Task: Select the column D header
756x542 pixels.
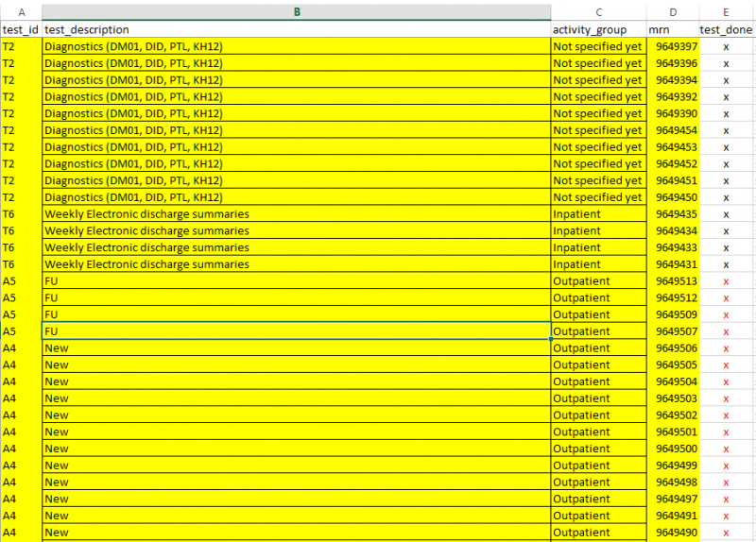Action: click(x=673, y=11)
